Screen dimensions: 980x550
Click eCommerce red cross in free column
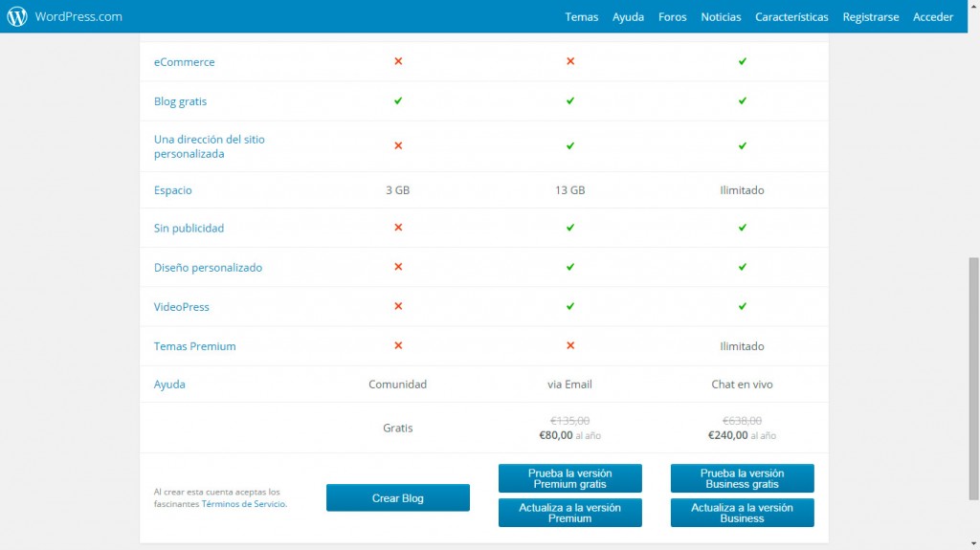pyautogui.click(x=398, y=61)
